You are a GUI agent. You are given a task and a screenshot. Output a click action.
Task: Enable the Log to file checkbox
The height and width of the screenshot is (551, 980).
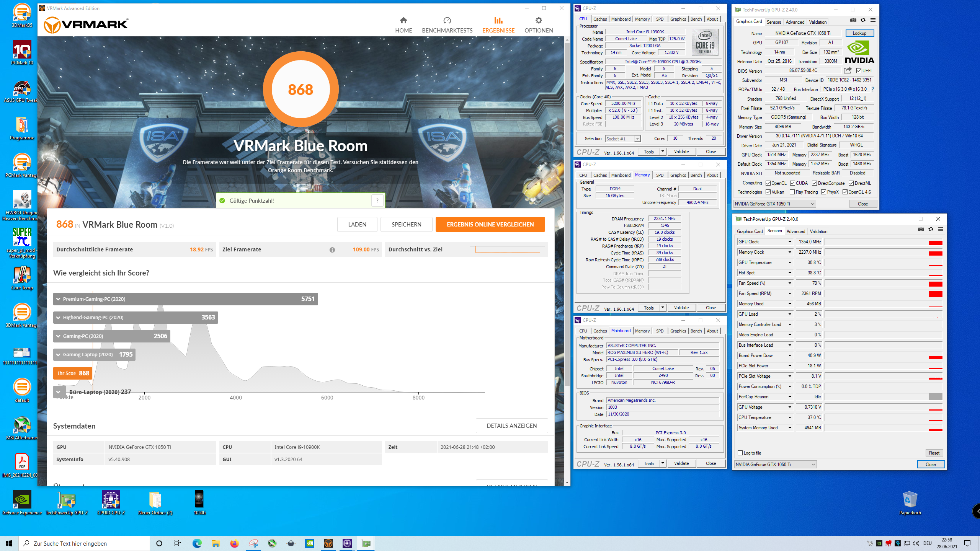[740, 453]
